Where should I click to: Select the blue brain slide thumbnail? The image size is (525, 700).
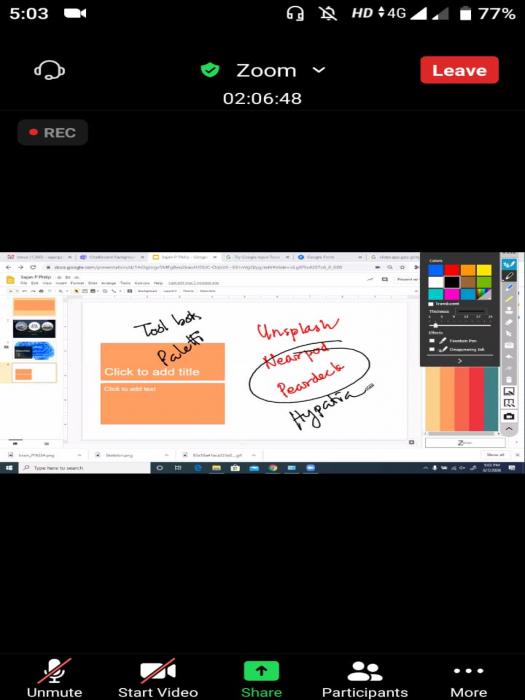[x=34, y=350]
